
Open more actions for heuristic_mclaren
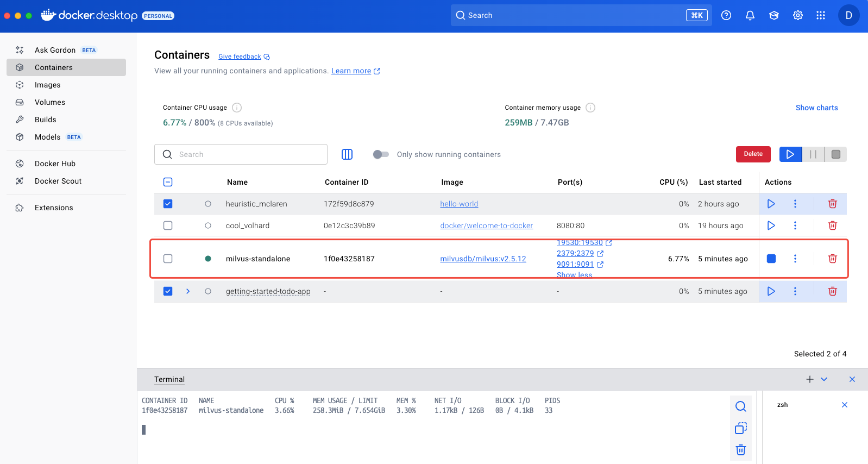(795, 204)
